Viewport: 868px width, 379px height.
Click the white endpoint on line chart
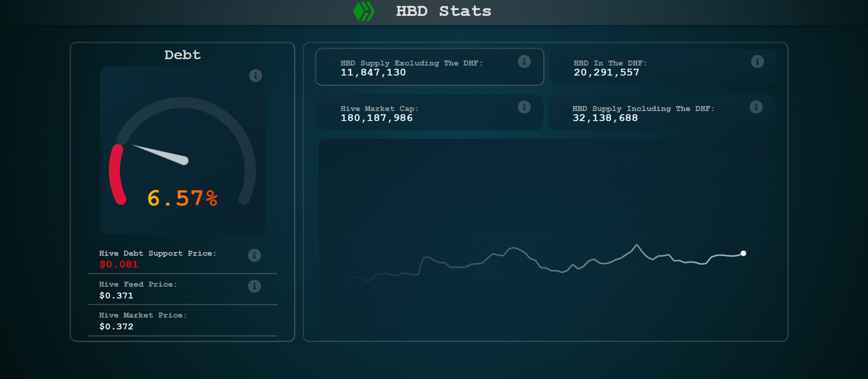pyautogui.click(x=743, y=253)
